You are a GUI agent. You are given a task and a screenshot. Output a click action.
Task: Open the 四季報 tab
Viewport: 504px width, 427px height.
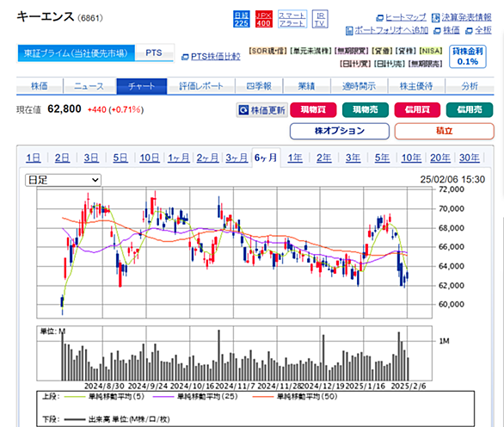pos(259,86)
